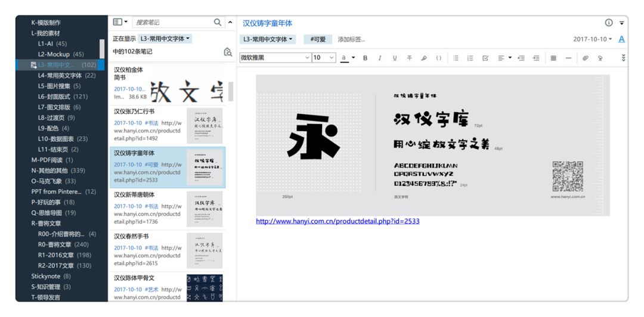Change notebook via L3-常用中文字体 dropdown in editor
The height and width of the screenshot is (317, 644).
pyautogui.click(x=268, y=39)
